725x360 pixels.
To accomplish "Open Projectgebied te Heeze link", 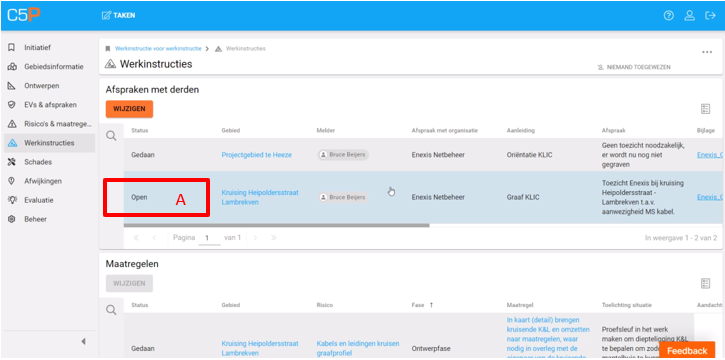I will 257,155.
